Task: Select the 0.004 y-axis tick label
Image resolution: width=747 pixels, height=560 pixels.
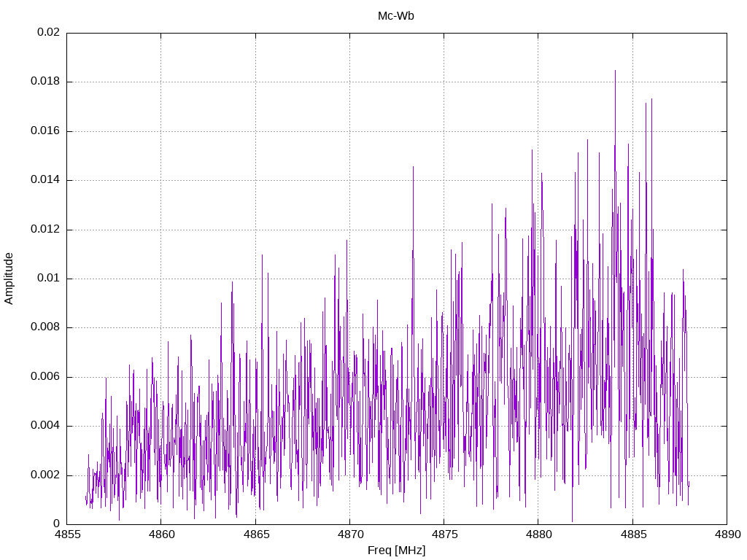Action: point(45,426)
